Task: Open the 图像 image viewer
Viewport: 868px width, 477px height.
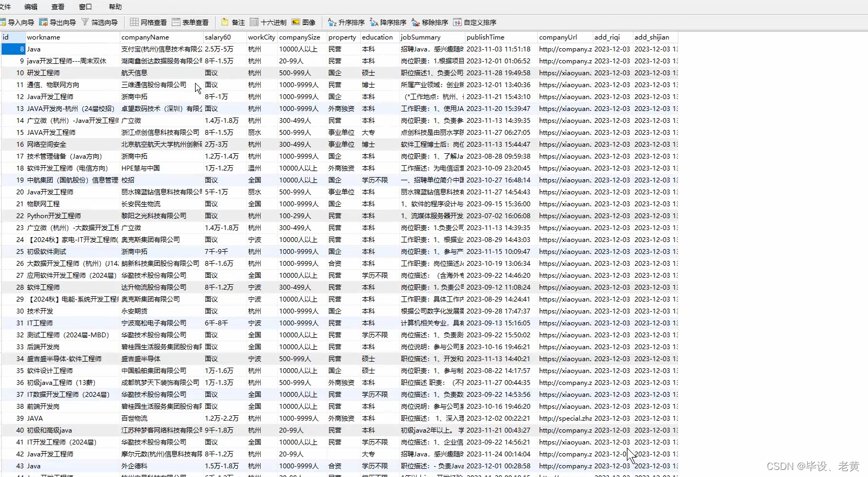Action: coord(303,22)
